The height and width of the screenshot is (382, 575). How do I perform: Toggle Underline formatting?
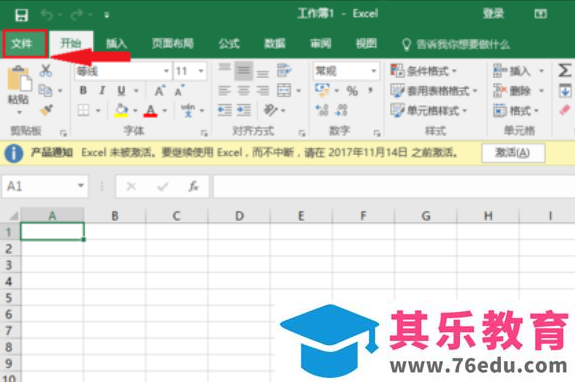[x=121, y=91]
